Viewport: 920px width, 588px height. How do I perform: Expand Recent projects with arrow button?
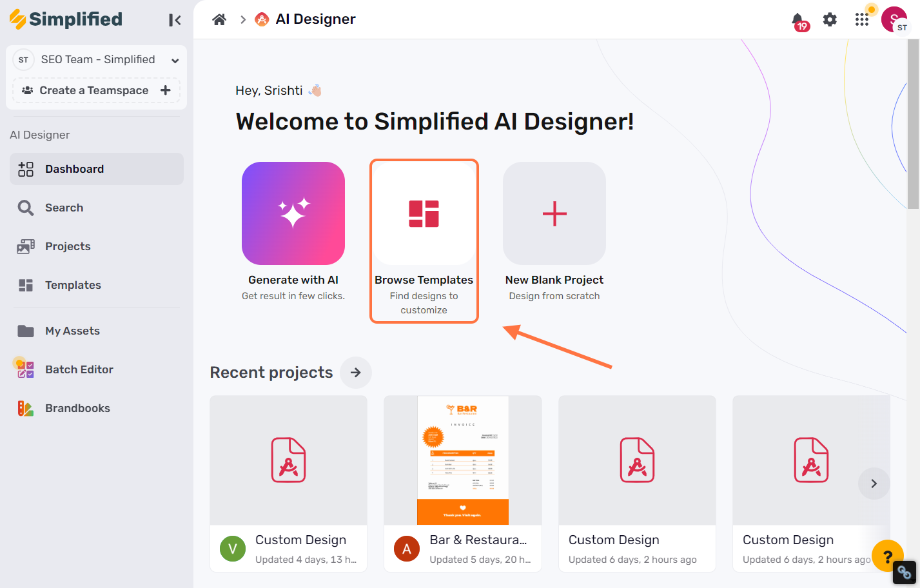356,373
